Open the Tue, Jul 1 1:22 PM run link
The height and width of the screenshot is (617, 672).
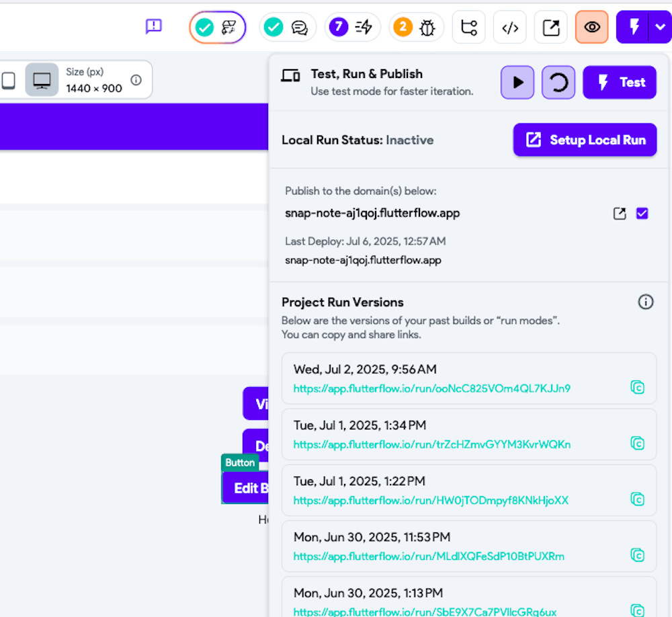coord(431,500)
